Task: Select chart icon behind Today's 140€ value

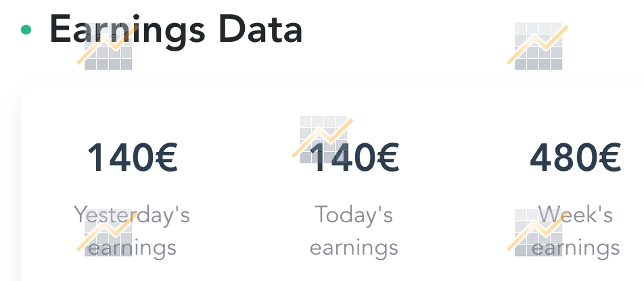Action: [x=323, y=139]
